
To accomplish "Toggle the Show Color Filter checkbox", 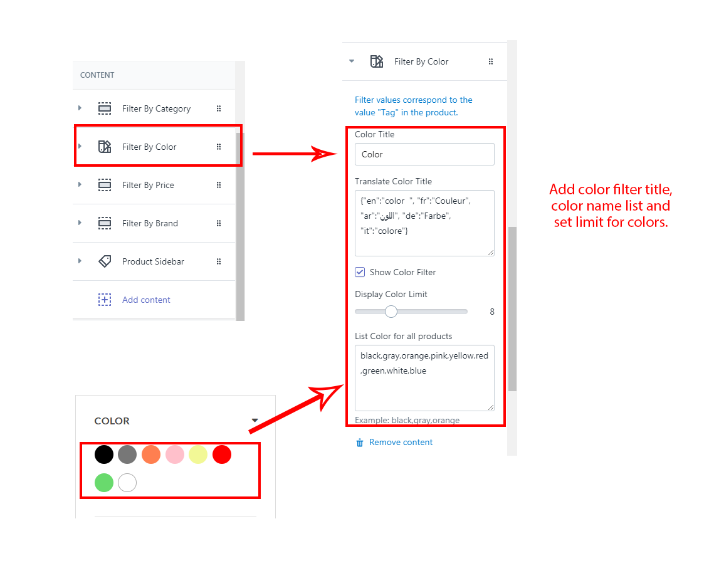I will coord(360,272).
